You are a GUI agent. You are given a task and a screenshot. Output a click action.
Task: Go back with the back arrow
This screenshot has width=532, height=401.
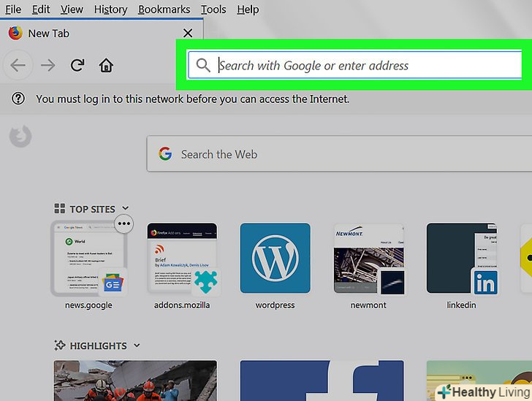18,65
